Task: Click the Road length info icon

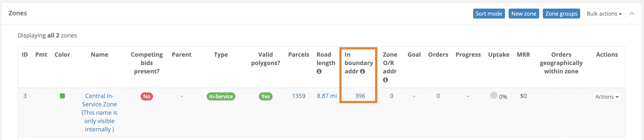Action: click(x=319, y=71)
